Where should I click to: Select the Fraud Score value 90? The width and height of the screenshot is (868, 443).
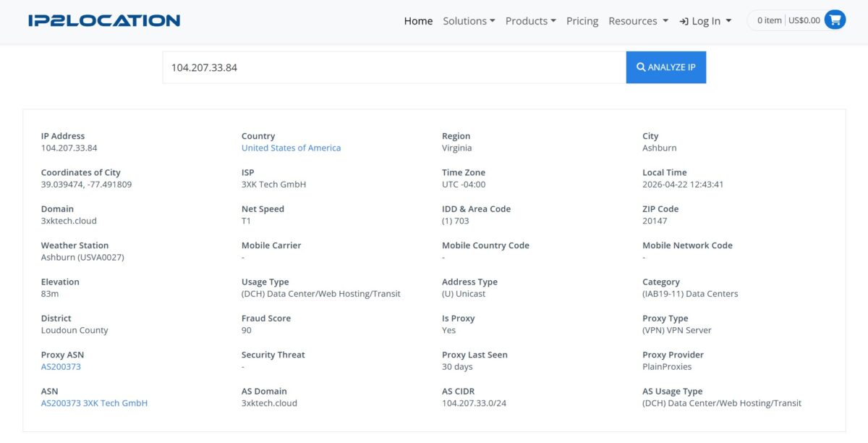click(247, 330)
